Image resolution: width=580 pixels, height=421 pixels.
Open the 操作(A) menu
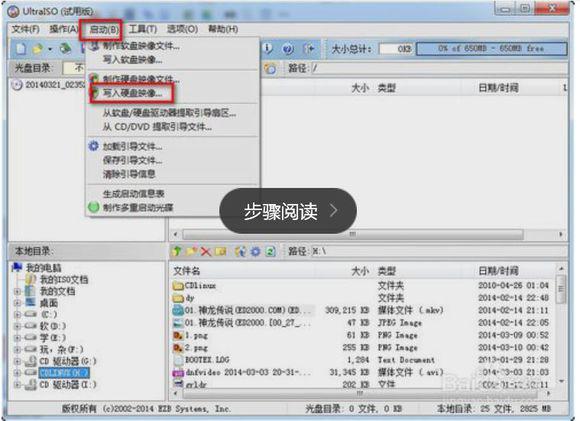tap(64, 29)
